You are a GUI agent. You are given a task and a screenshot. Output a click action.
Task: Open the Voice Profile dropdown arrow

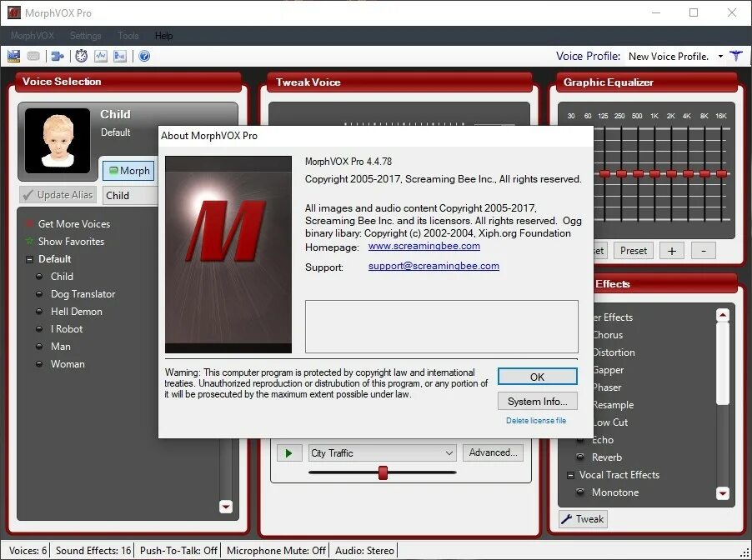(720, 56)
